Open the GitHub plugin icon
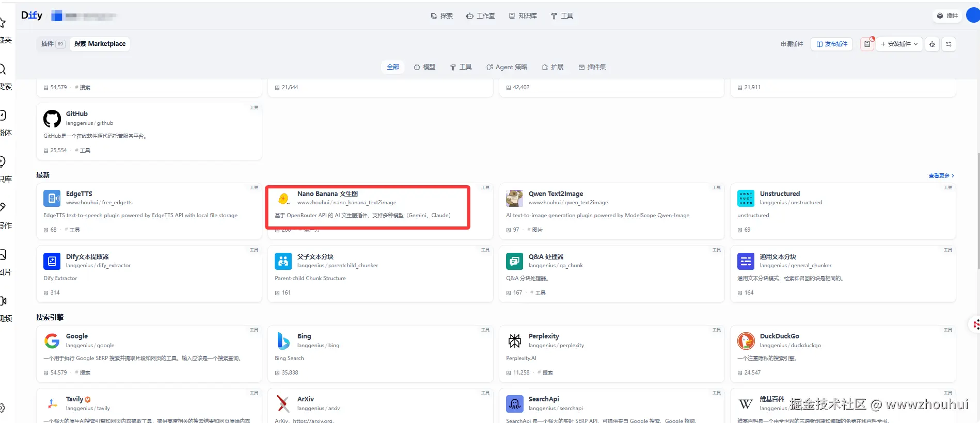This screenshot has width=980, height=423. point(52,119)
